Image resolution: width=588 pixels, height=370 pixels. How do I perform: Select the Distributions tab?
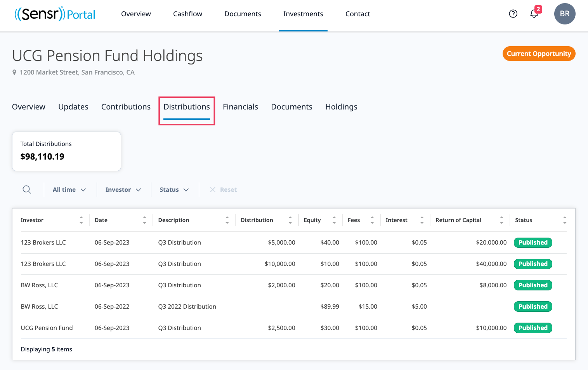(187, 107)
